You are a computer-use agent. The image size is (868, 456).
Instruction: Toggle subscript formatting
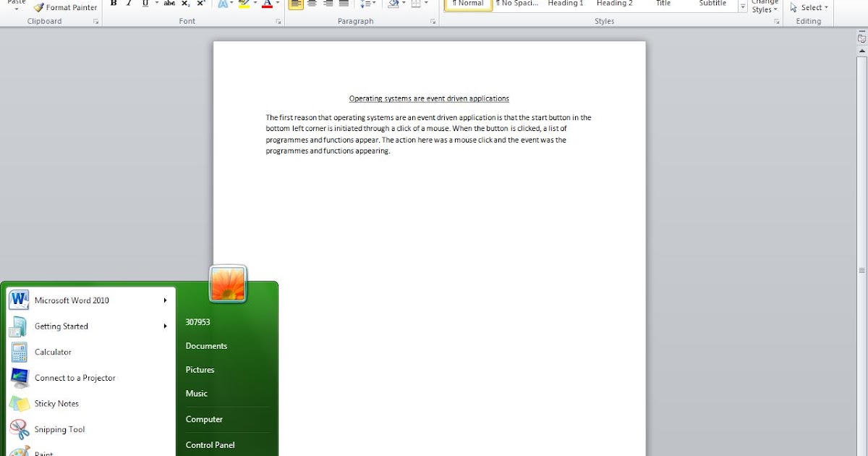pyautogui.click(x=185, y=4)
